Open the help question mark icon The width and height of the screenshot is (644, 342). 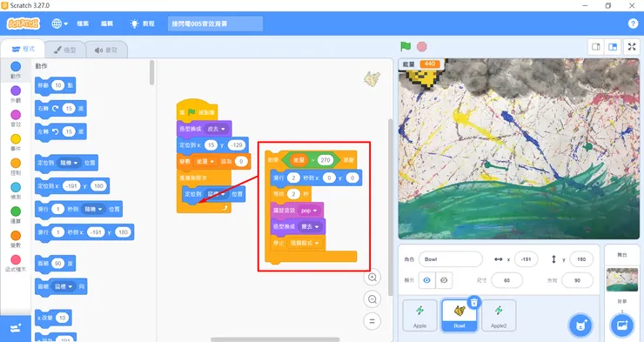[633, 23]
